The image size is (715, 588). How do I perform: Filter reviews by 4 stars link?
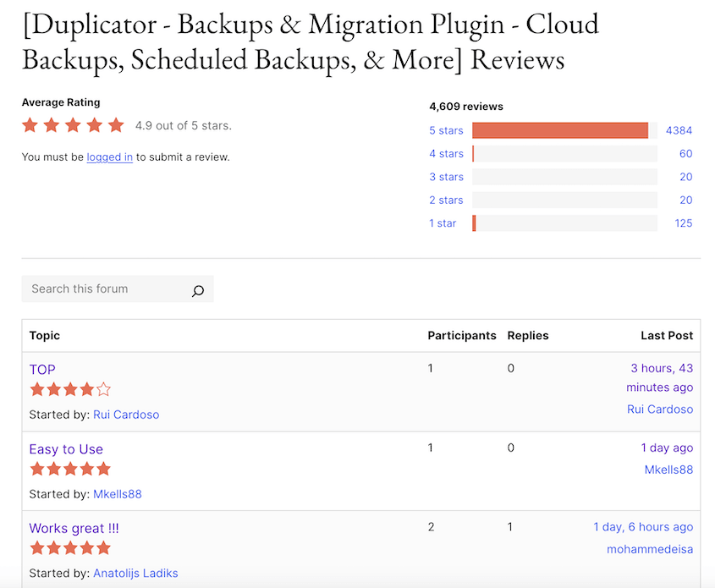click(x=446, y=154)
